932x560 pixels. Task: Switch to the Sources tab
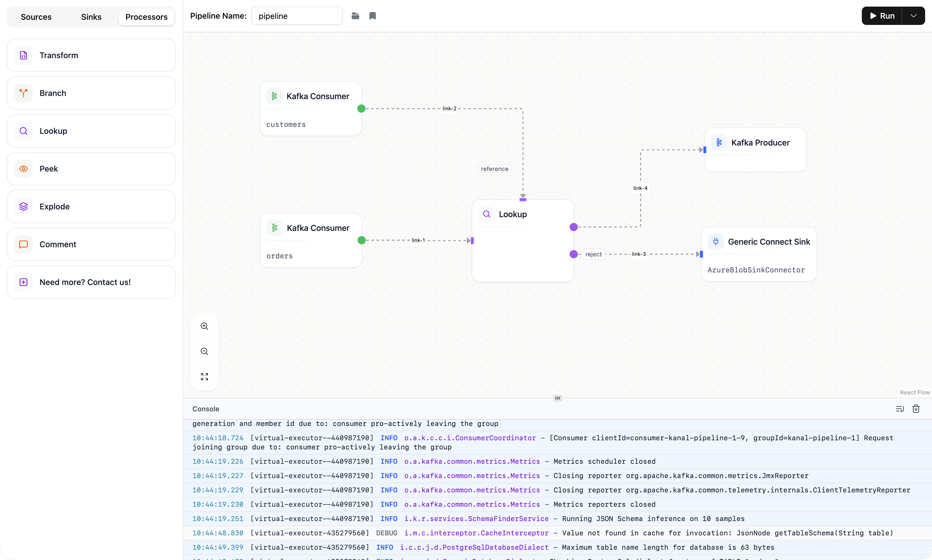(x=36, y=17)
